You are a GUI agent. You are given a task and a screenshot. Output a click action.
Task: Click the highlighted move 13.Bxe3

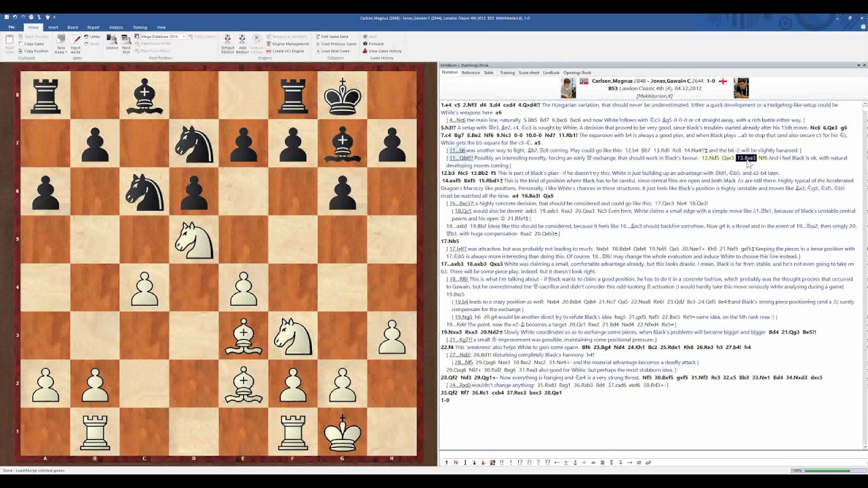tap(746, 158)
